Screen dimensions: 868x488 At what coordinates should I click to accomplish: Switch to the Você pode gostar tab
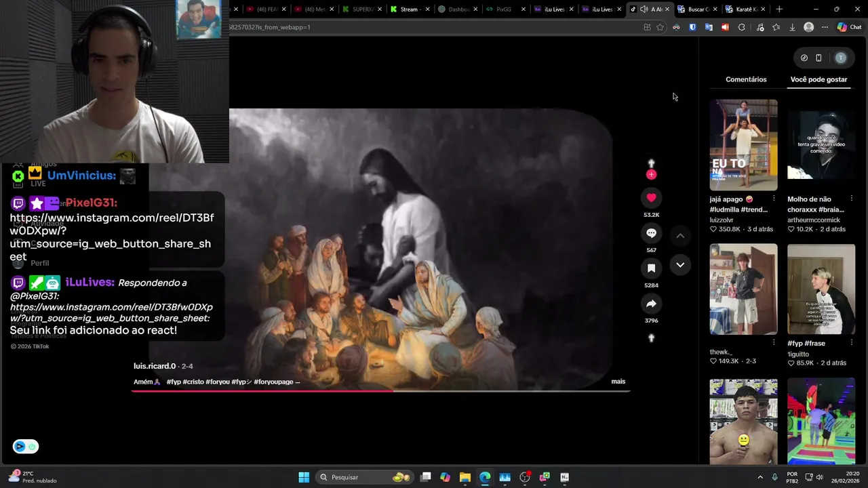(818, 79)
